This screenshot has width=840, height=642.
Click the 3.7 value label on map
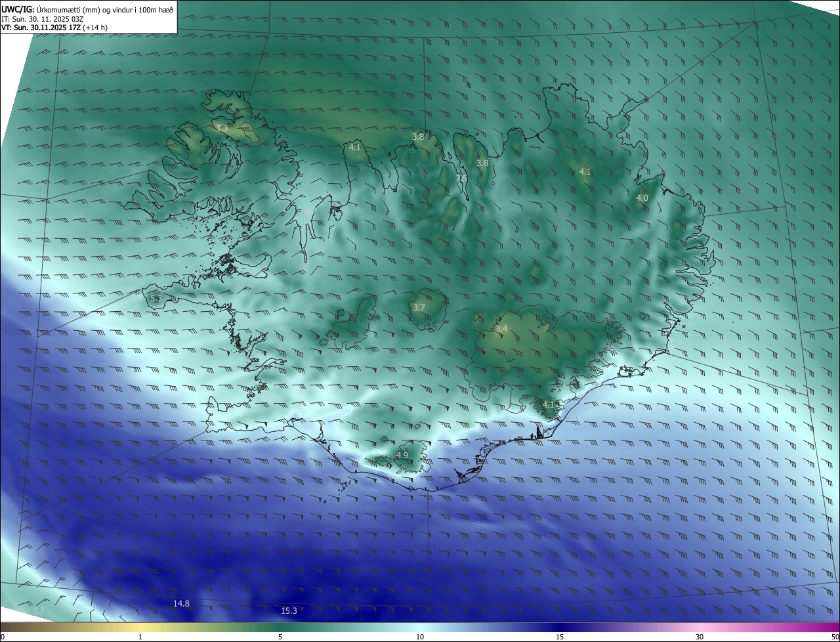tap(419, 307)
